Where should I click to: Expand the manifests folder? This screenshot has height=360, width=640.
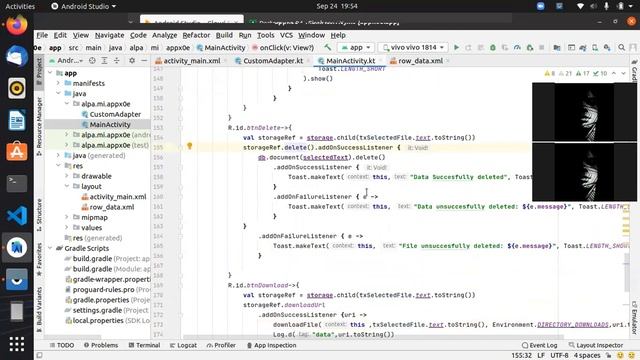pyautogui.click(x=58, y=83)
